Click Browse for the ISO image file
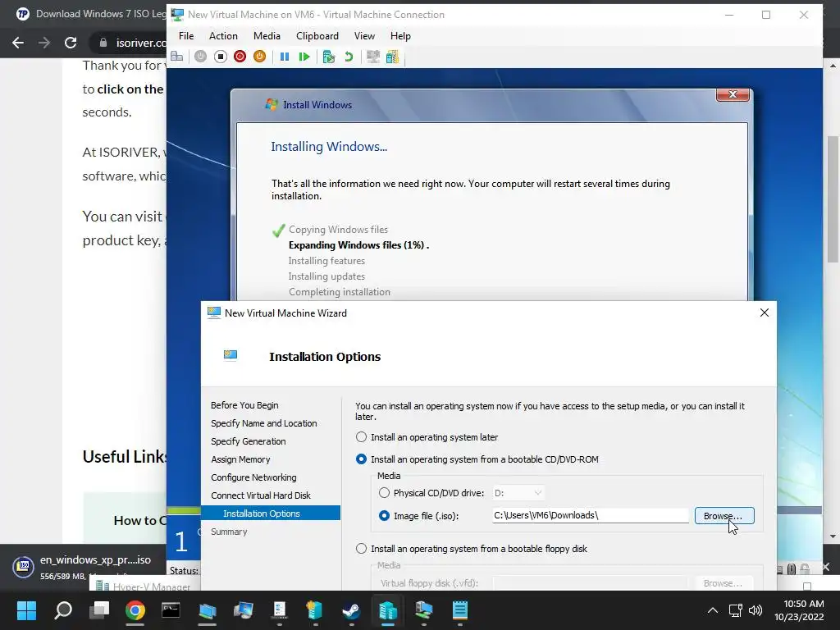 pos(724,516)
